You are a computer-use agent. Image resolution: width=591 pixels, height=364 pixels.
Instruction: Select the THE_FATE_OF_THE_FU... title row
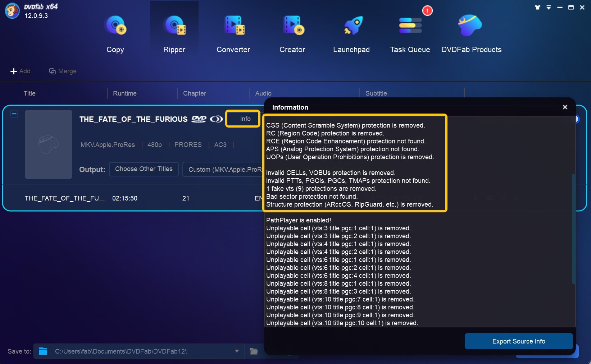[x=65, y=198]
